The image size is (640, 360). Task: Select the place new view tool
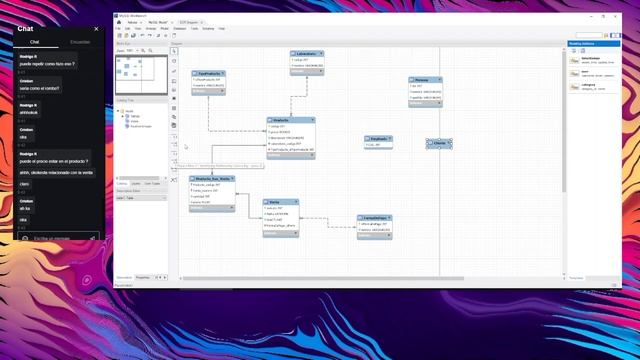[174, 117]
